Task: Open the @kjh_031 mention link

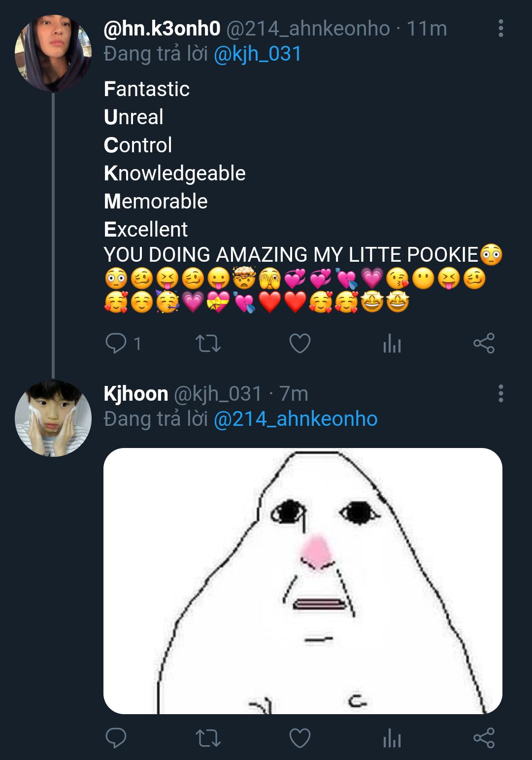Action: pyautogui.click(x=257, y=54)
